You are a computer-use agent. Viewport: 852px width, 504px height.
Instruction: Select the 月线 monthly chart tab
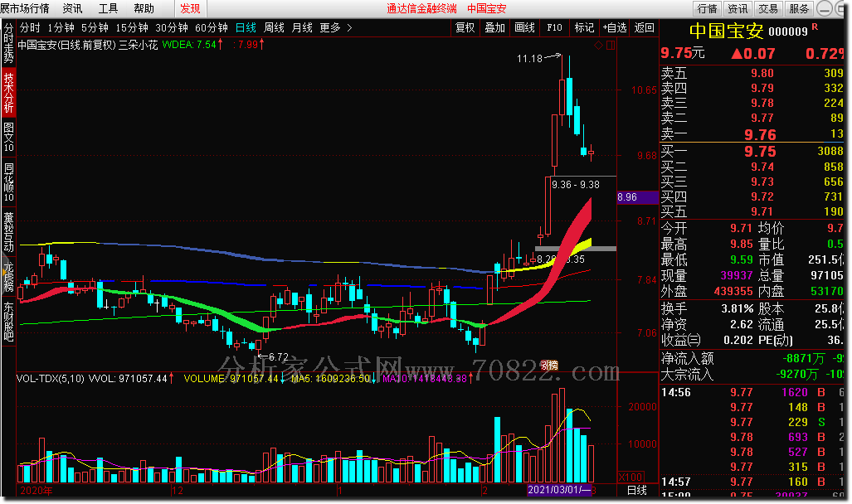[302, 27]
